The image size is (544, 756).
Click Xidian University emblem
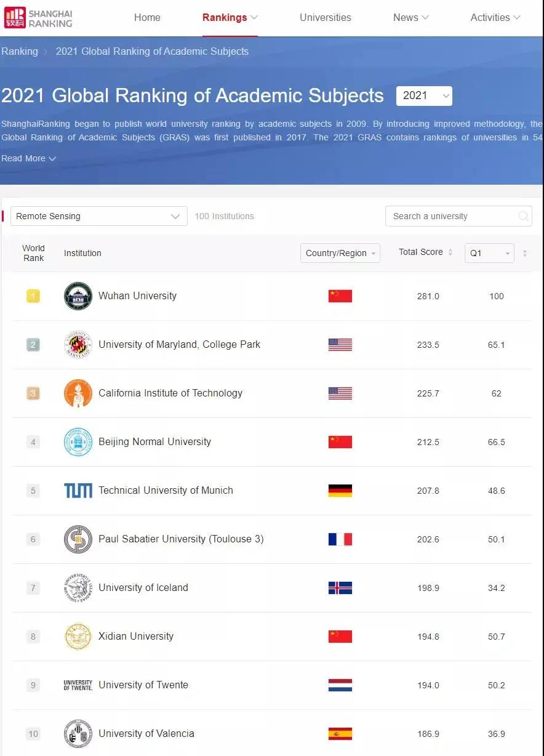point(78,637)
